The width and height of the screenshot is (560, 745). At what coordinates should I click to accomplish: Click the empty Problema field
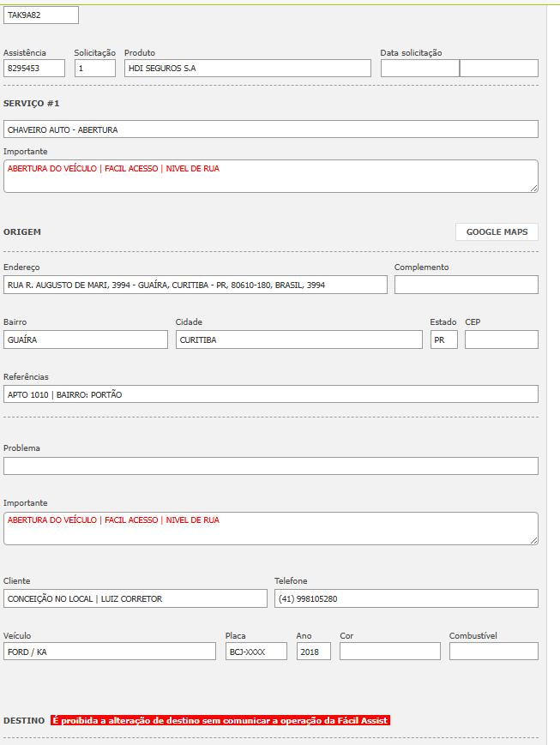click(271, 466)
